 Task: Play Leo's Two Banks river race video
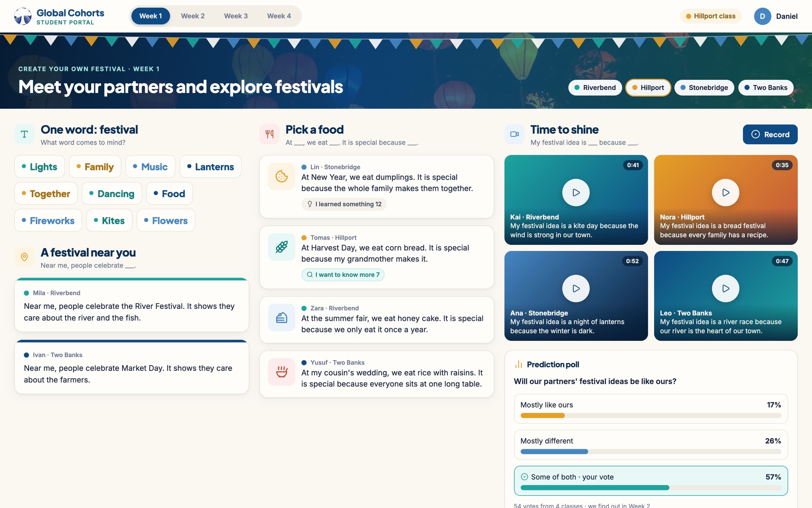click(x=725, y=289)
